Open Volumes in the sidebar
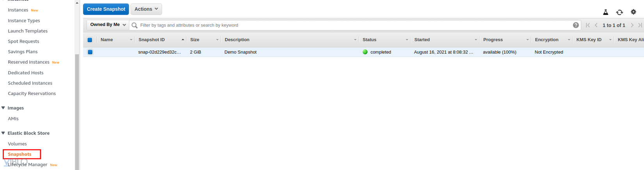 tap(17, 144)
